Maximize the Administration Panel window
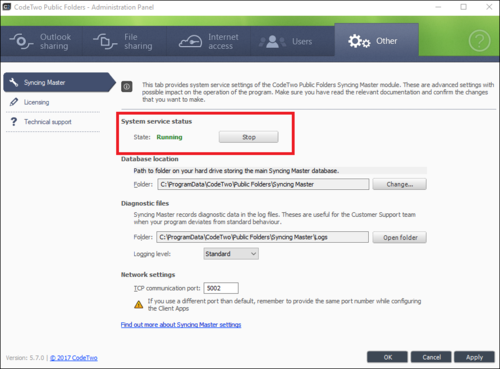Viewport: 500px width, 369px height. point(464,7)
